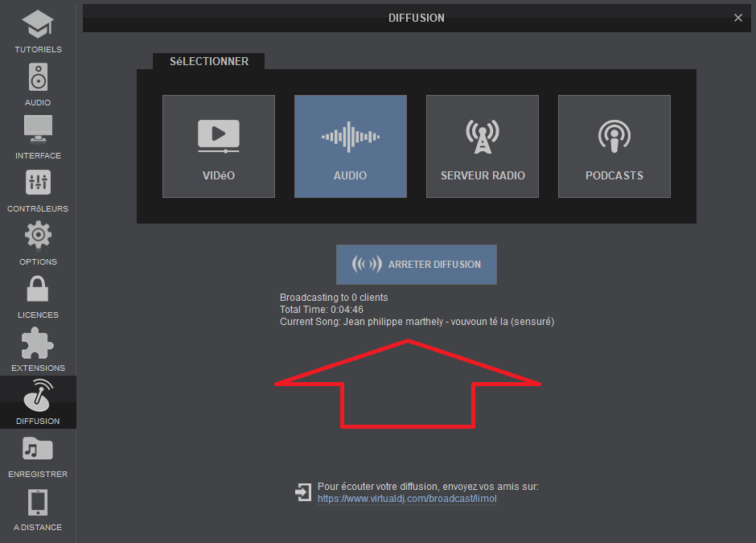
Task: Select the Audio broadcast option
Action: 351,146
